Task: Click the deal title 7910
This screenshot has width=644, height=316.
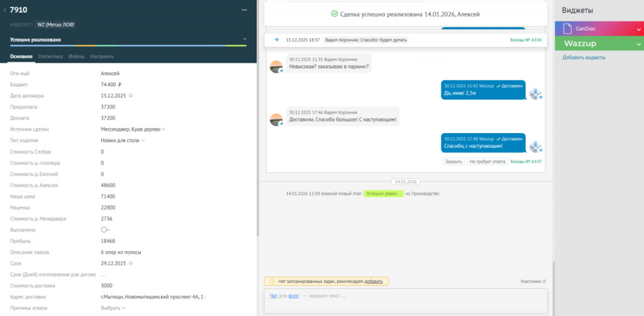Action: point(18,10)
